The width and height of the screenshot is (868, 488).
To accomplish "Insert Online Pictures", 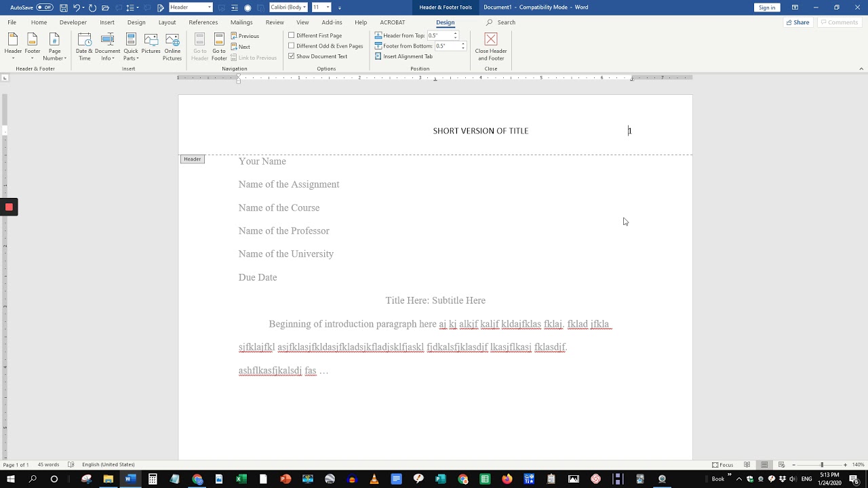I will pyautogui.click(x=172, y=46).
